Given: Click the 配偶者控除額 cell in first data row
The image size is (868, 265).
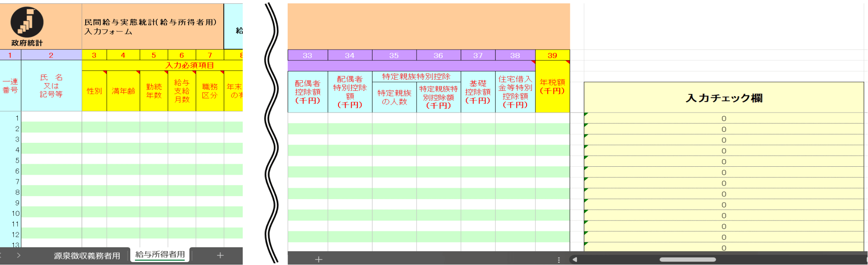Looking at the screenshot, I should click(307, 118).
